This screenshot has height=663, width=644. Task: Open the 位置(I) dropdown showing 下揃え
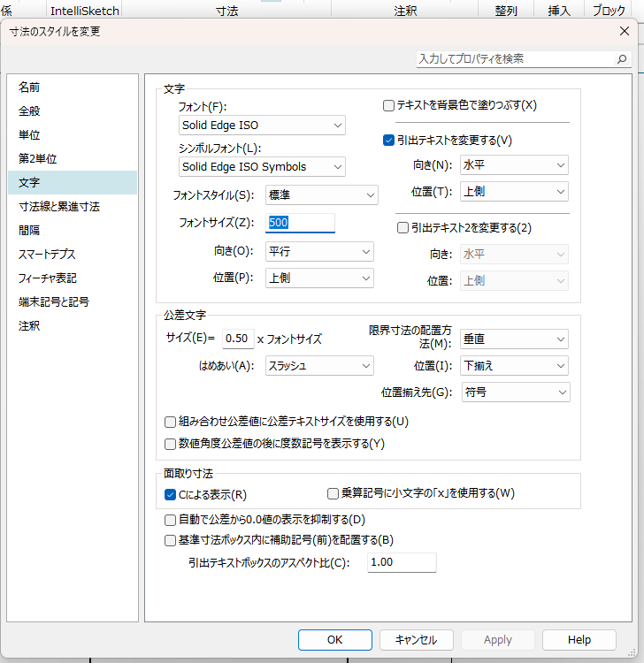pyautogui.click(x=514, y=366)
